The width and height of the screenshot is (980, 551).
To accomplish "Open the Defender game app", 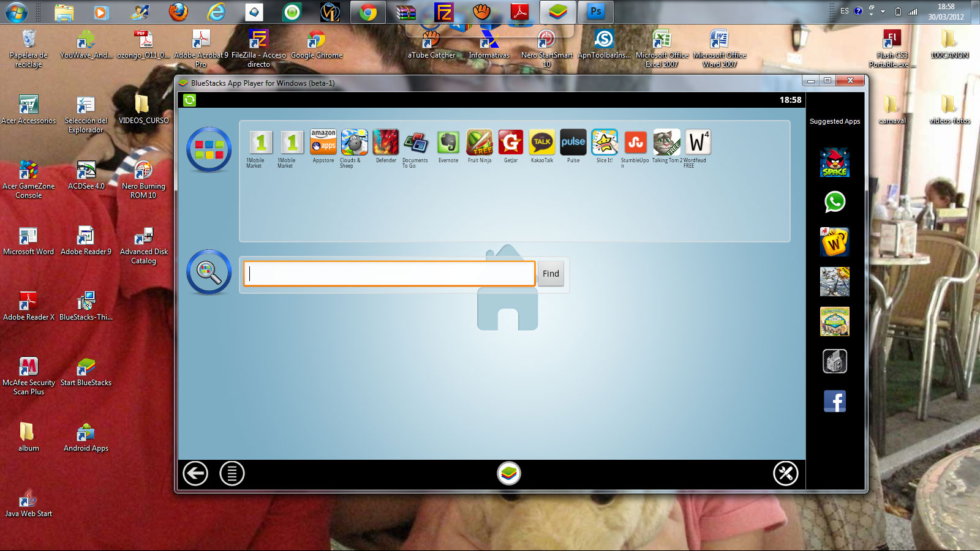I will 386,142.
